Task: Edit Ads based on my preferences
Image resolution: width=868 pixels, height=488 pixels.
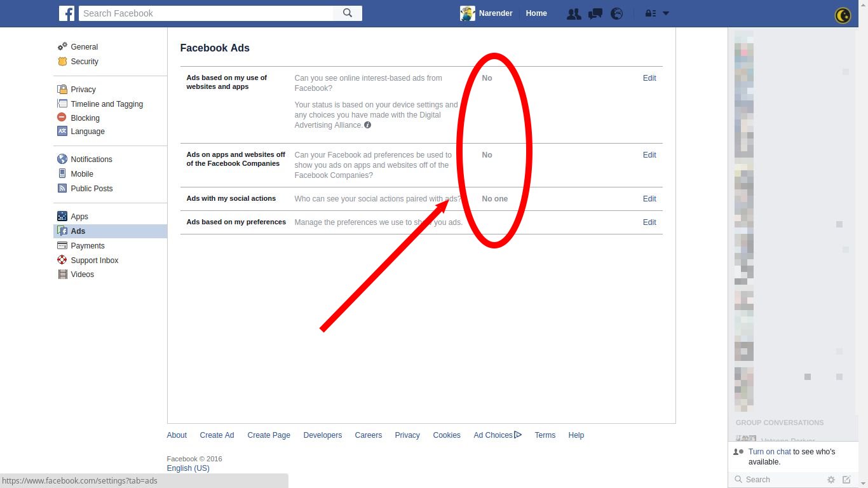Action: tap(649, 222)
